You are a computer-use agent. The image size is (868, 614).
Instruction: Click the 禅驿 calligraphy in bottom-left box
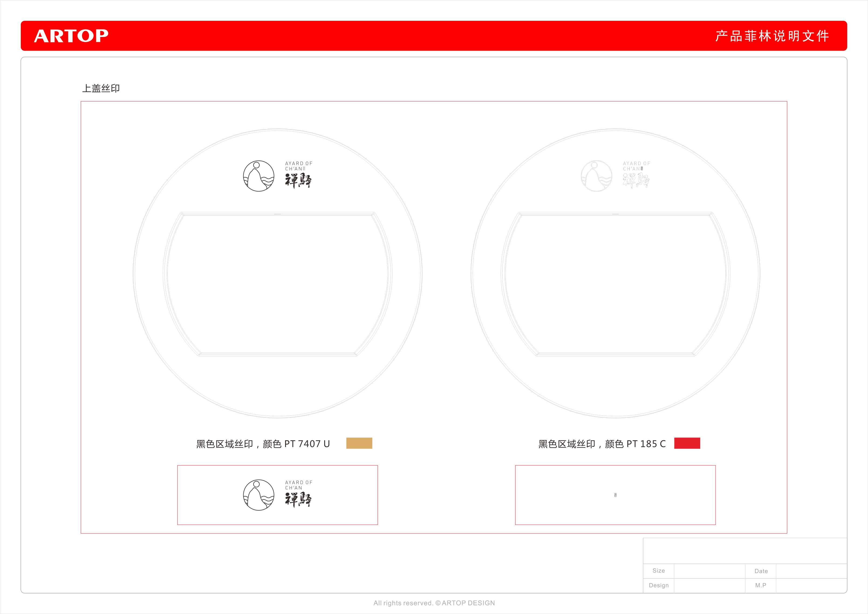[298, 500]
